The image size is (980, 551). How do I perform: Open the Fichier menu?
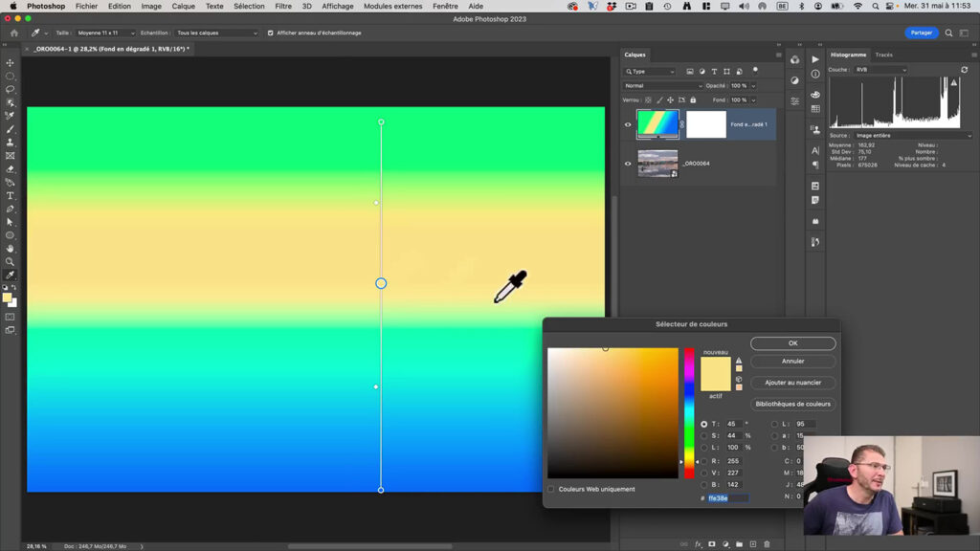pos(86,7)
